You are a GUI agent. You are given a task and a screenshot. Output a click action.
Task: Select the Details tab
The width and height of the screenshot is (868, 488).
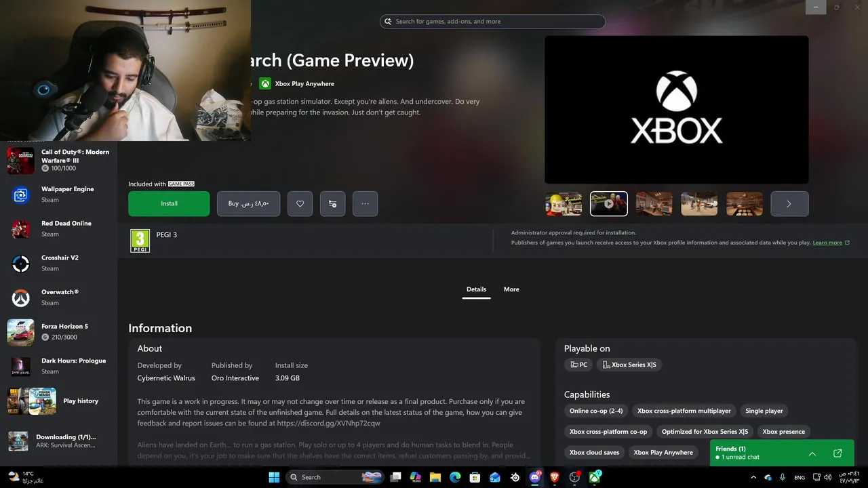click(476, 289)
